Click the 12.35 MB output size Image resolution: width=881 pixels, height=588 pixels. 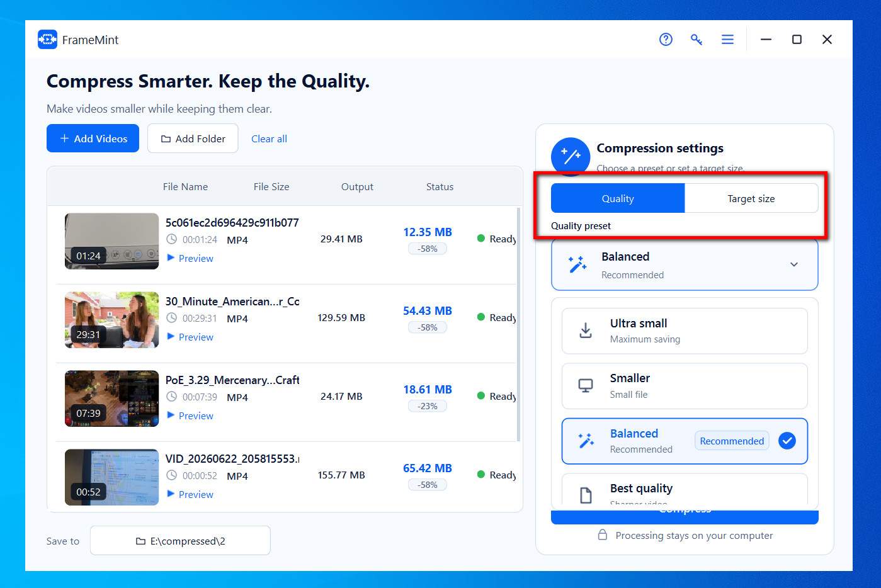[428, 232]
